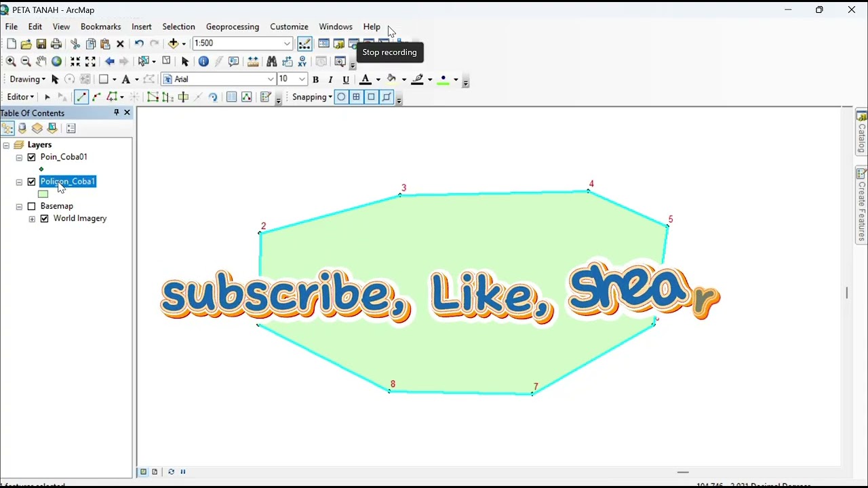
Task: Save the map document
Action: (41, 44)
